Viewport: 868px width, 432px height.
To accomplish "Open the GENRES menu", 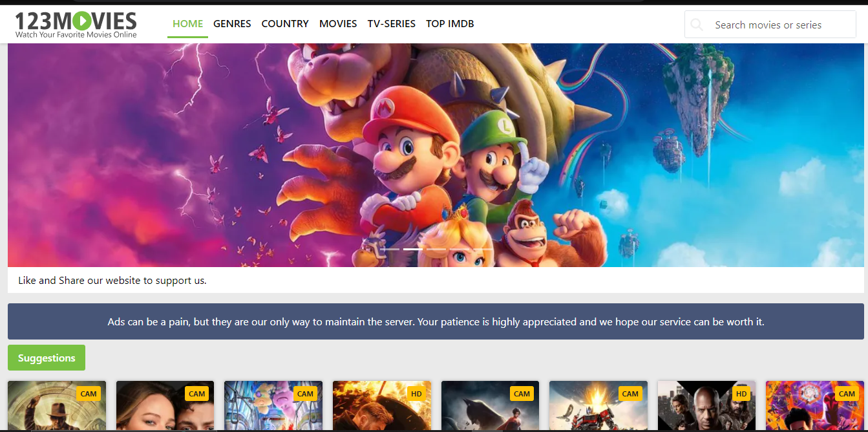I will (232, 24).
